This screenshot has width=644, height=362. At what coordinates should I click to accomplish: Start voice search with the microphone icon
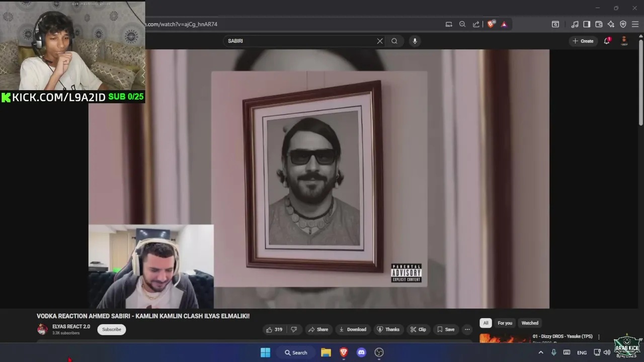pyautogui.click(x=415, y=41)
